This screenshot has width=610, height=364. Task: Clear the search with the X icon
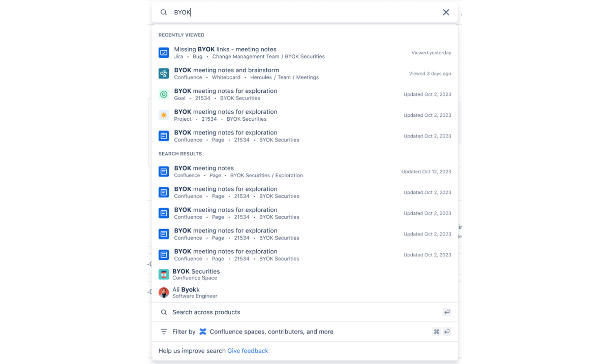[446, 12]
